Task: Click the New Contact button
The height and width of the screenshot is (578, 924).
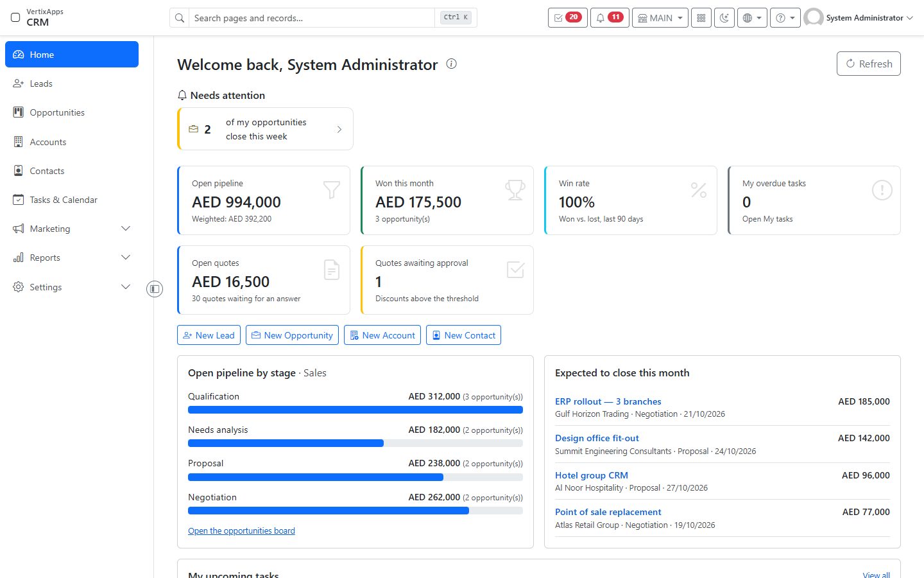Action: point(463,335)
